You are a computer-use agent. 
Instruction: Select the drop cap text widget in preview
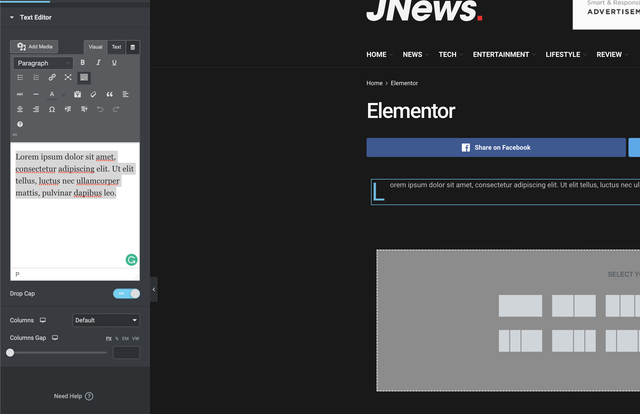pos(505,191)
